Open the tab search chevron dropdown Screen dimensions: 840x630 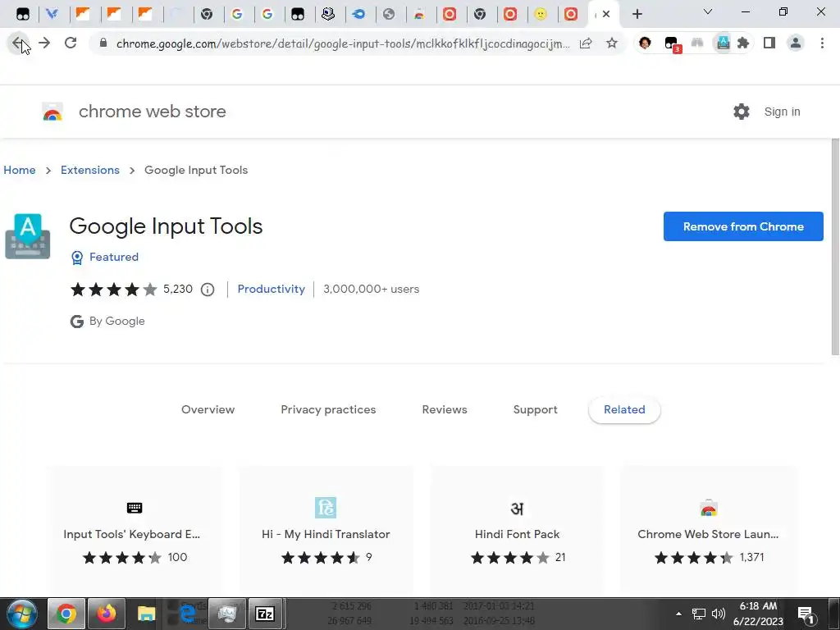click(x=708, y=11)
